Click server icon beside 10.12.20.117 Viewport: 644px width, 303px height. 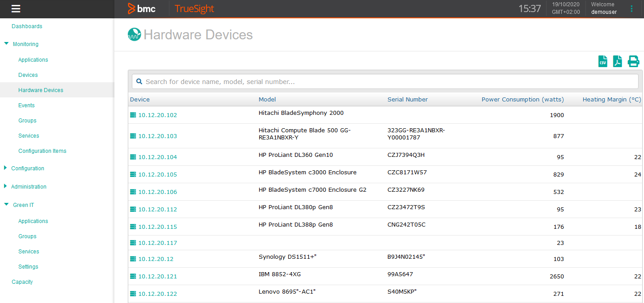(x=133, y=243)
